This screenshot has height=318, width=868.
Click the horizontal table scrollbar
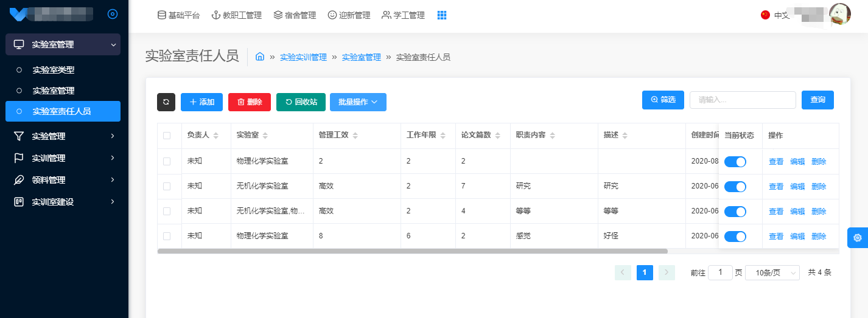point(413,251)
